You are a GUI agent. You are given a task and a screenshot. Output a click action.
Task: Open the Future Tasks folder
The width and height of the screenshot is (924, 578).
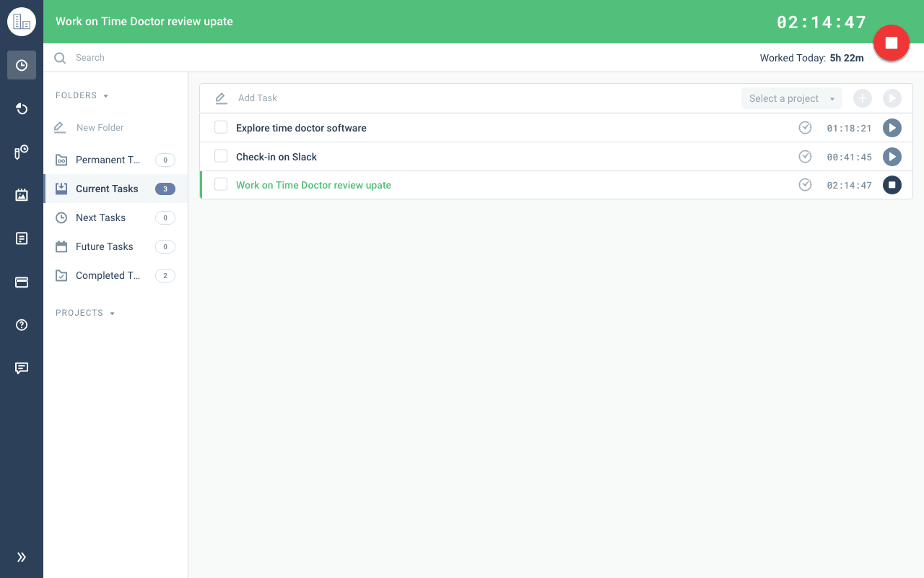click(115, 246)
